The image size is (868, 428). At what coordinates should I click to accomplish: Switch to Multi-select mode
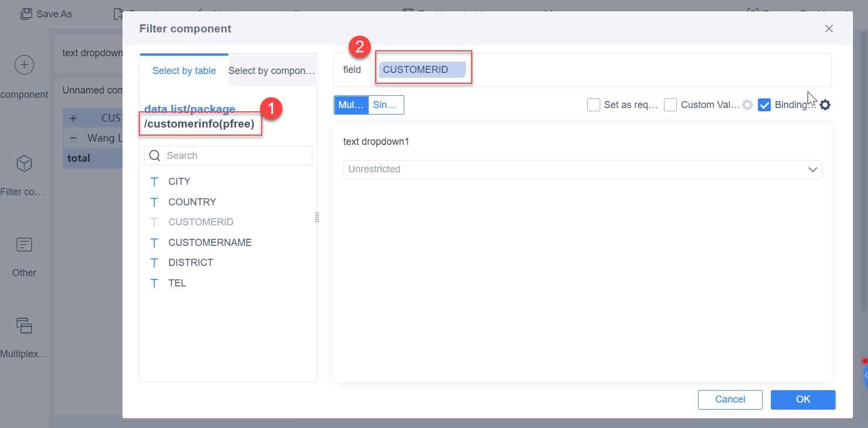351,105
